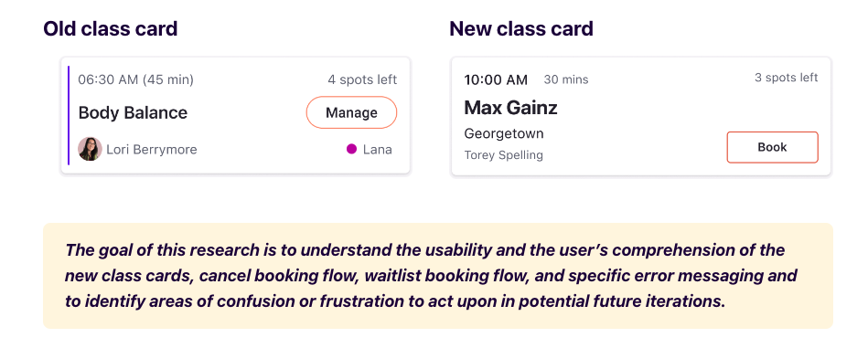Select the Body Balance class title
This screenshot has width=868, height=348.
click(x=133, y=112)
